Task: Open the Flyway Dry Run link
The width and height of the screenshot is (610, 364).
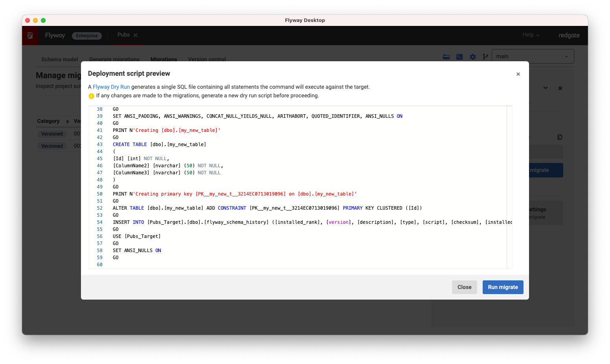Action: pyautogui.click(x=111, y=87)
